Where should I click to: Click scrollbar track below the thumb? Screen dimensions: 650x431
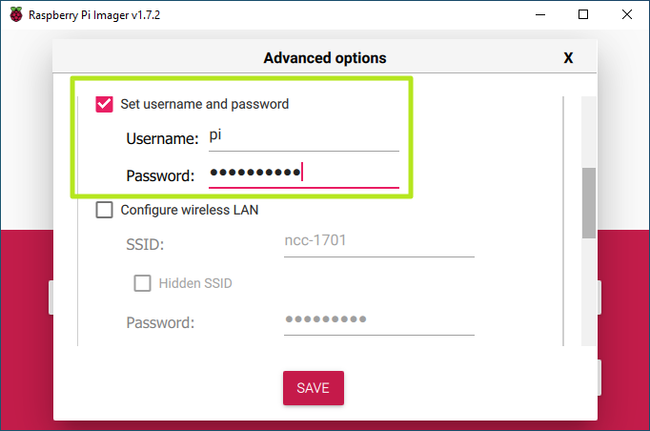click(x=589, y=292)
